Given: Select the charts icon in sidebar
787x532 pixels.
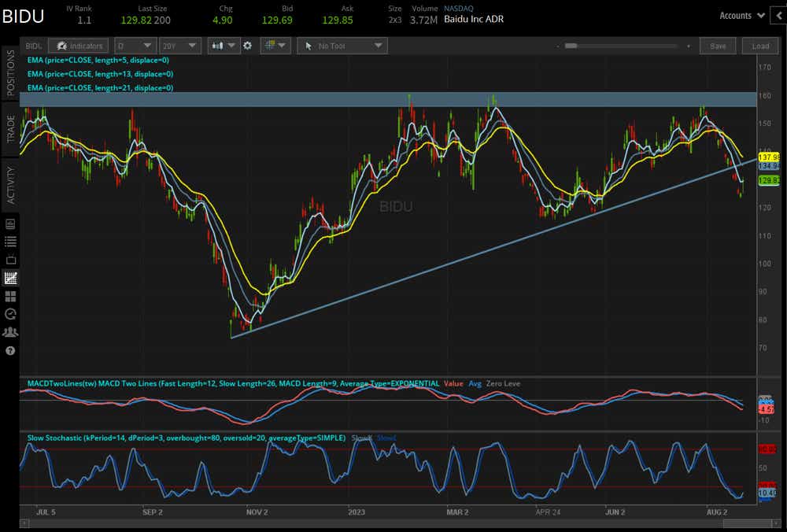Looking at the screenshot, I should click(x=10, y=278).
